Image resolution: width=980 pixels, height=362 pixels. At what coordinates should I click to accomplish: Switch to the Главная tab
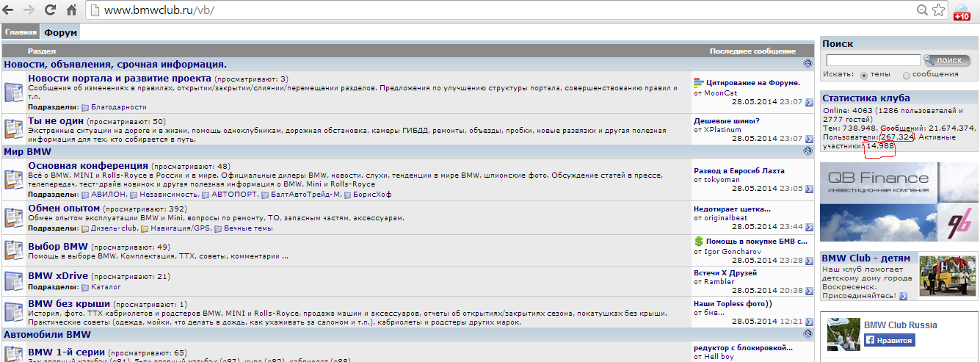[21, 32]
